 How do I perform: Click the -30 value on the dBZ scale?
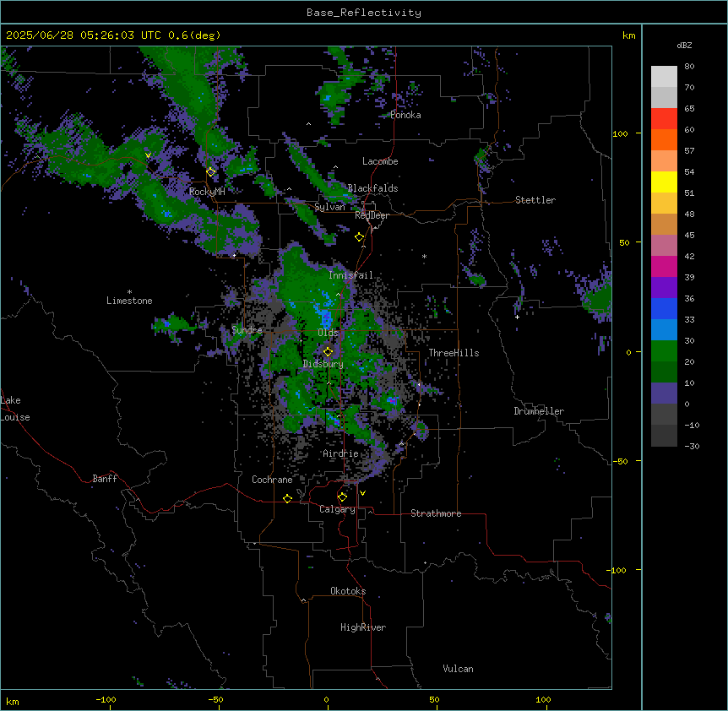[692, 446]
